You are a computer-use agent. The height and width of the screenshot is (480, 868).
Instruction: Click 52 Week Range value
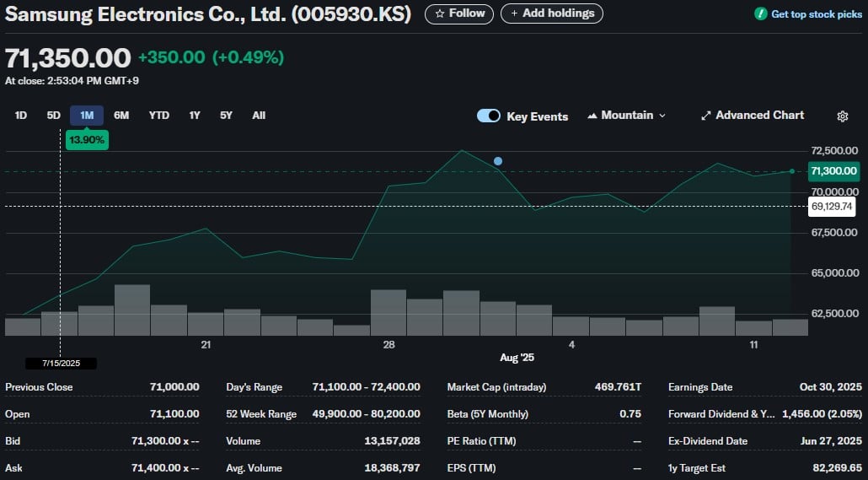[x=366, y=414]
